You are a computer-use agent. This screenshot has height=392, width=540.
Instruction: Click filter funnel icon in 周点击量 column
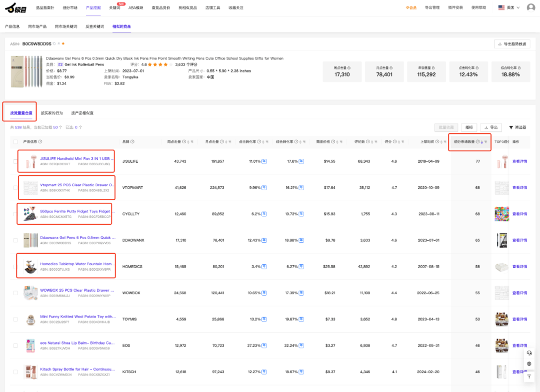coord(192,142)
